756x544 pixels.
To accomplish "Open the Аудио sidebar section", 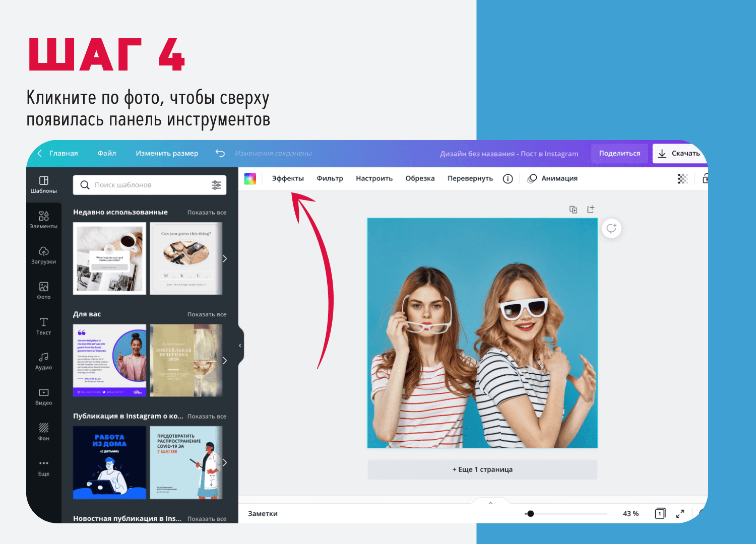I will coord(44,361).
